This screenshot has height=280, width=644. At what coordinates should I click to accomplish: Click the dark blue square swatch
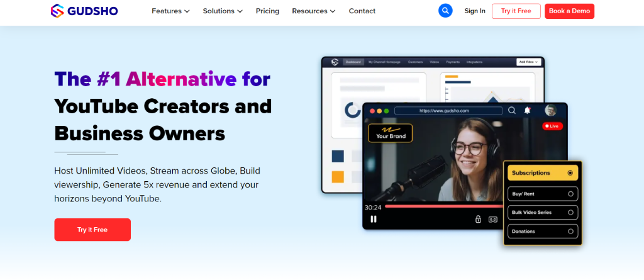338,156
